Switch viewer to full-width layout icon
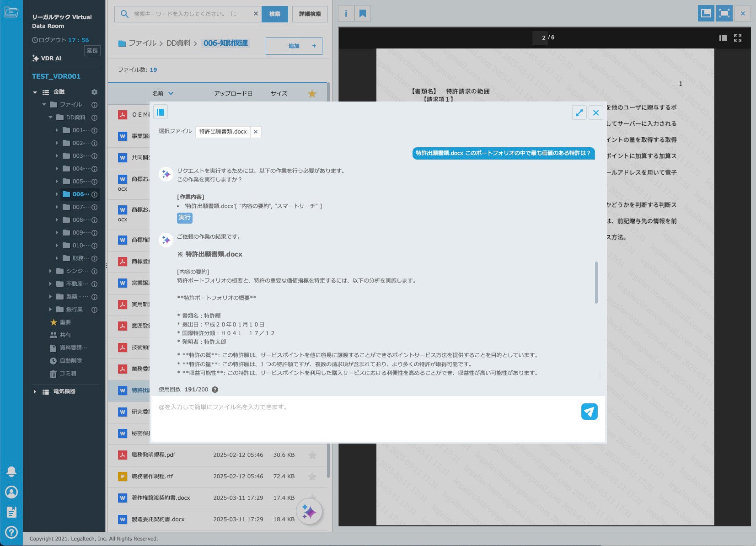Image resolution: width=756 pixels, height=546 pixels. [724, 13]
